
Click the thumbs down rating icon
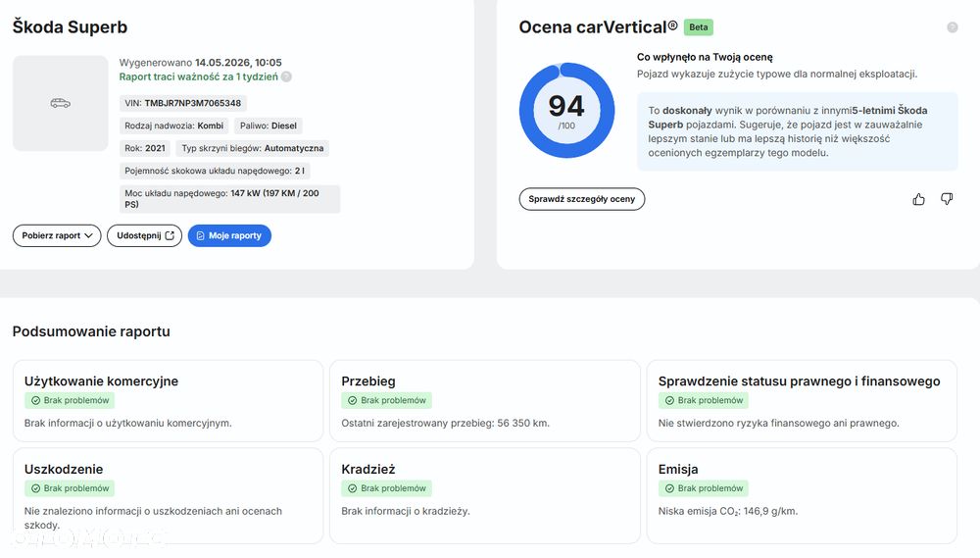[x=947, y=199]
